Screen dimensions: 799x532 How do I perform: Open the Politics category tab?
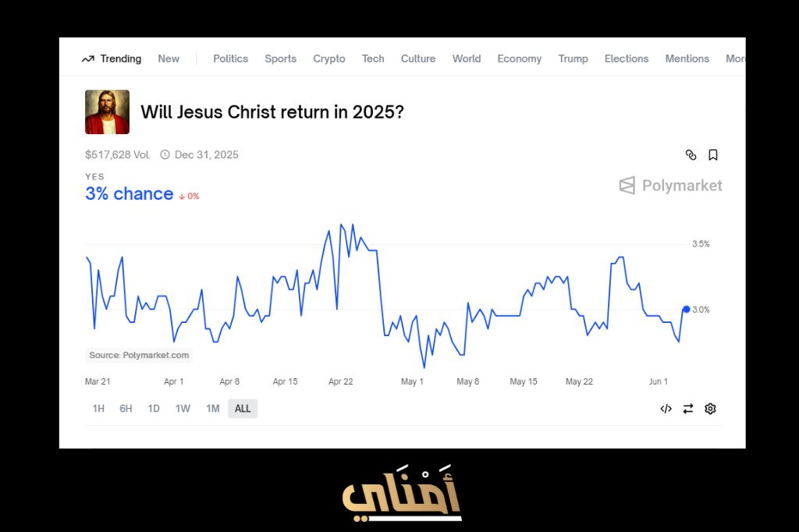(x=230, y=59)
